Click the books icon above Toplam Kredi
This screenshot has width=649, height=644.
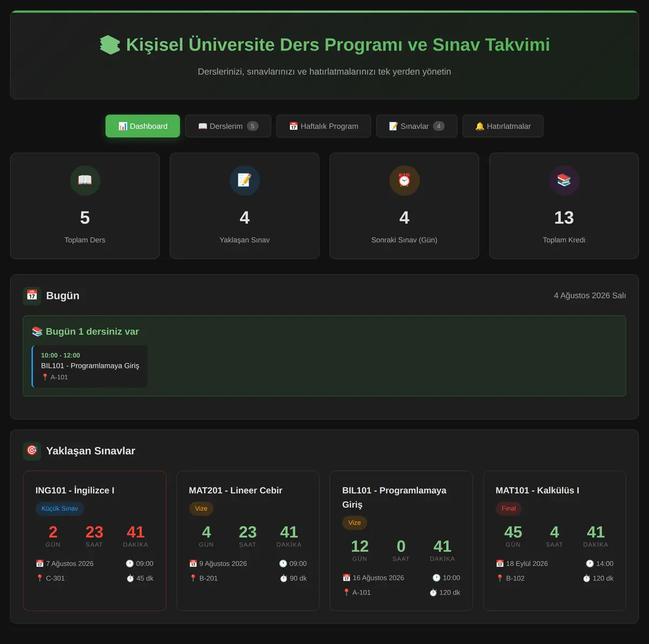pos(564,180)
